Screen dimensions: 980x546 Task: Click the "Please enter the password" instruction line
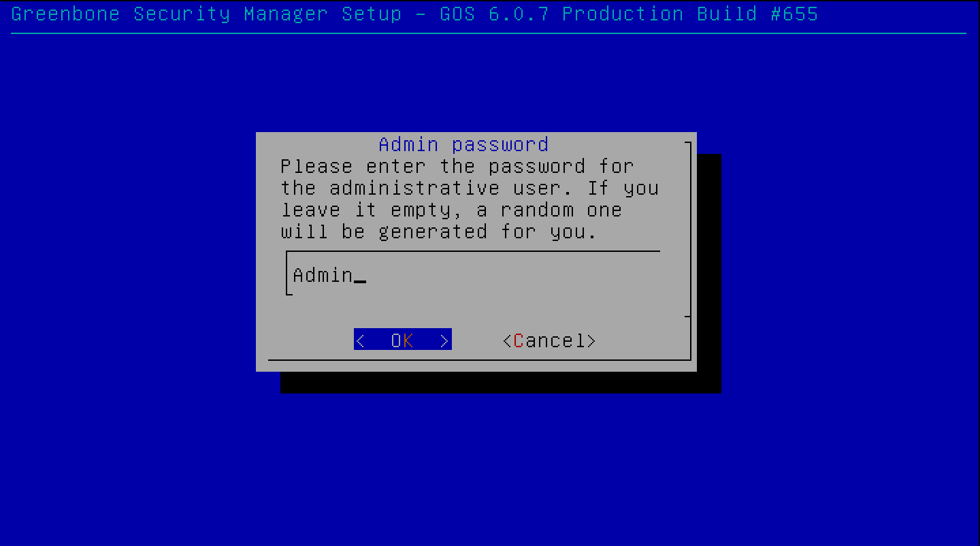tap(457, 166)
